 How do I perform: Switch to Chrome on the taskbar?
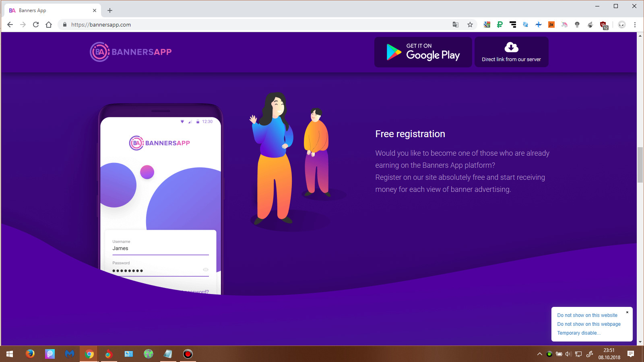point(89,354)
